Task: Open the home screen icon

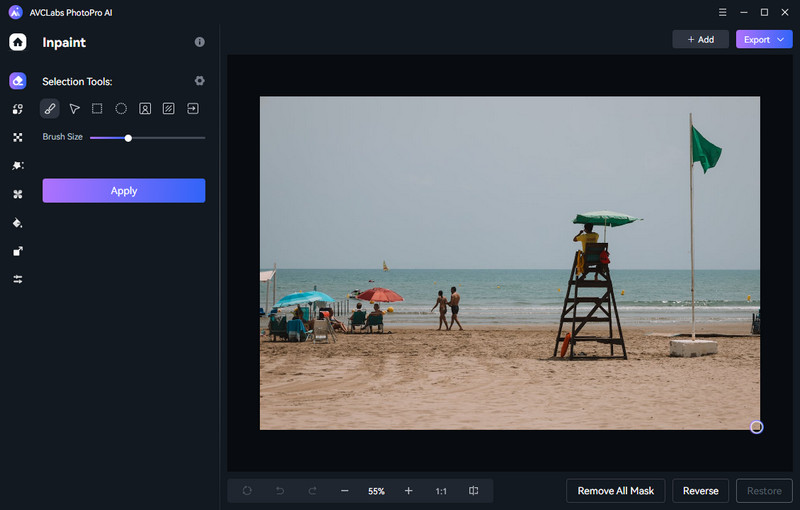Action: pos(18,42)
